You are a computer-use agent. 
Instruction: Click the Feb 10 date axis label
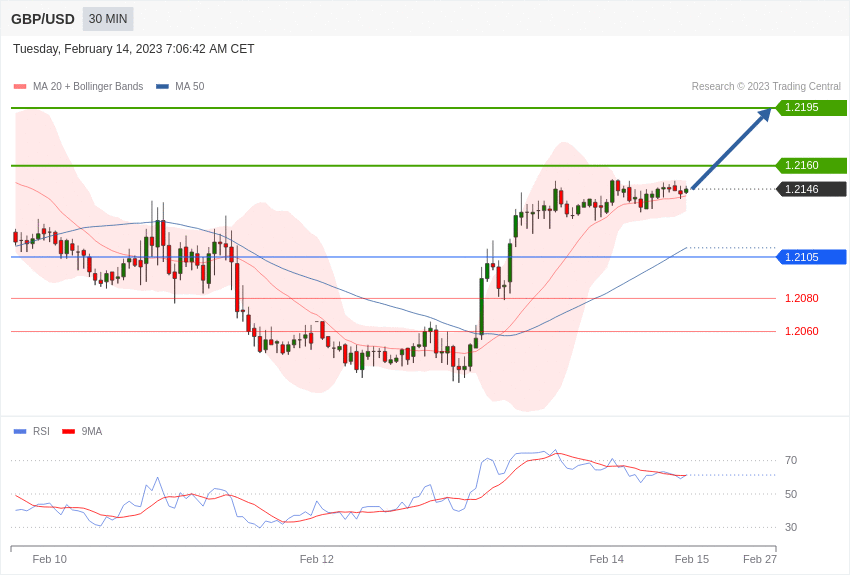pyautogui.click(x=49, y=559)
